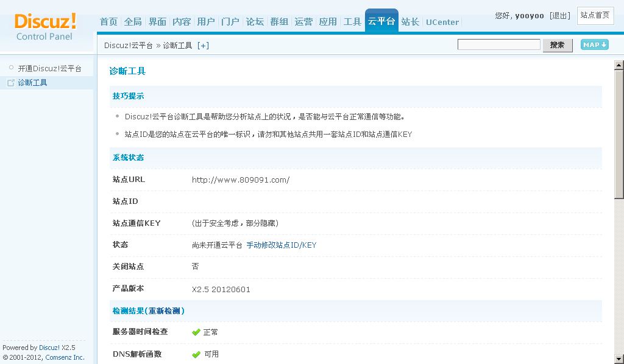Screen dimensions: 624x364
Task: Click the 重新检测 re-check link
Action: click(x=165, y=311)
